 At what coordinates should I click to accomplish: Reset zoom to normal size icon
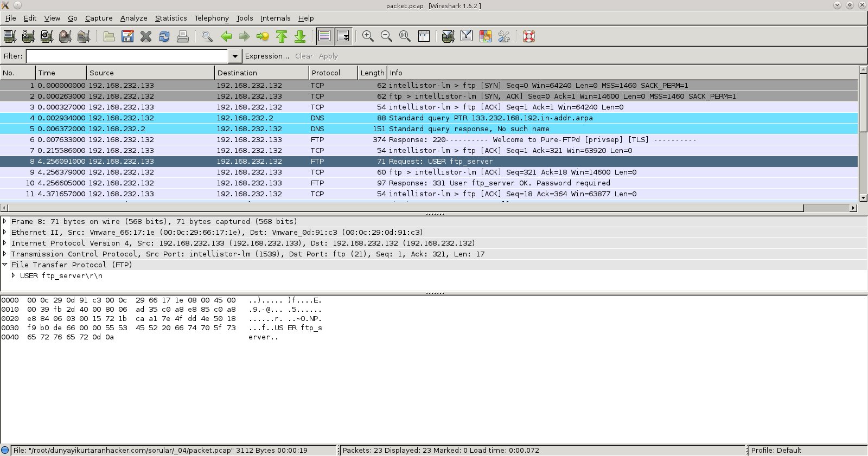pyautogui.click(x=405, y=36)
